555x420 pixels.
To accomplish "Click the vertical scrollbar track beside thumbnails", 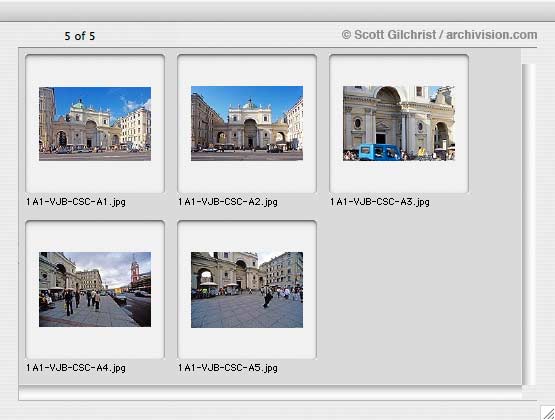I will (529, 225).
